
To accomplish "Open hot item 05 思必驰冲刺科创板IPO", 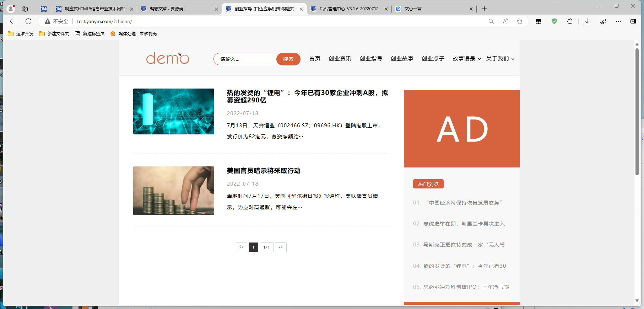I will (461, 287).
